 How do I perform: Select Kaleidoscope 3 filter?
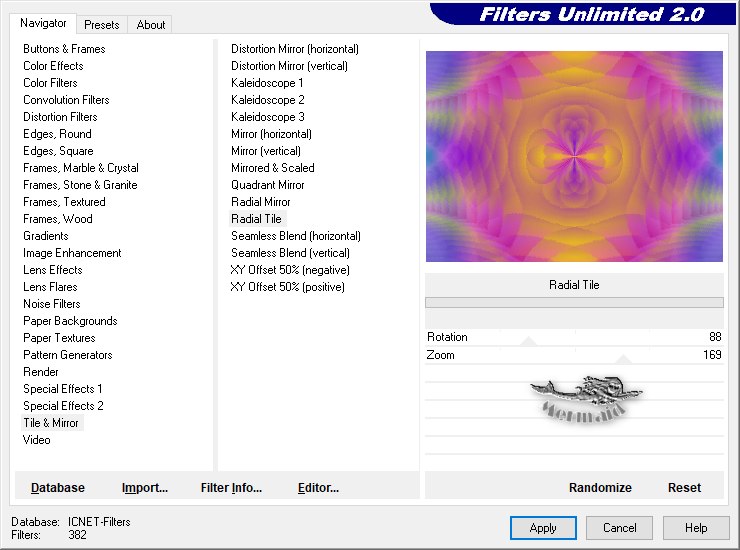click(x=268, y=117)
